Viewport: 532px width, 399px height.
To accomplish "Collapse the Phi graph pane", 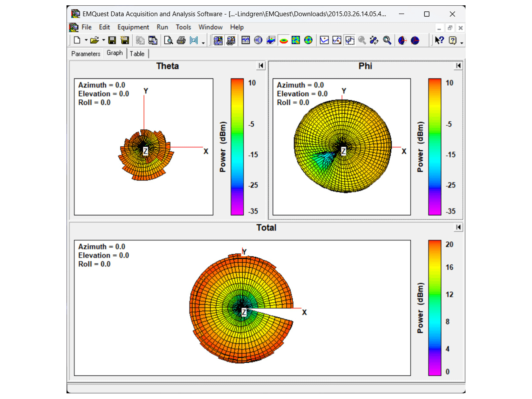I will [x=458, y=66].
